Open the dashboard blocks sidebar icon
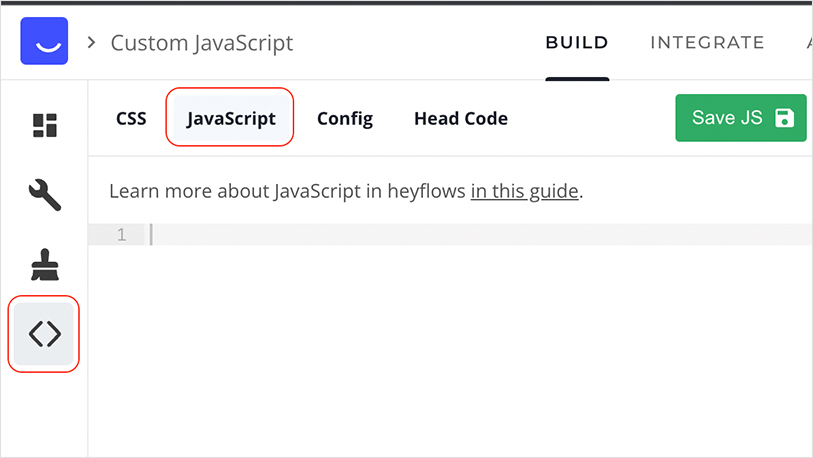This screenshot has height=458, width=813. 45,125
